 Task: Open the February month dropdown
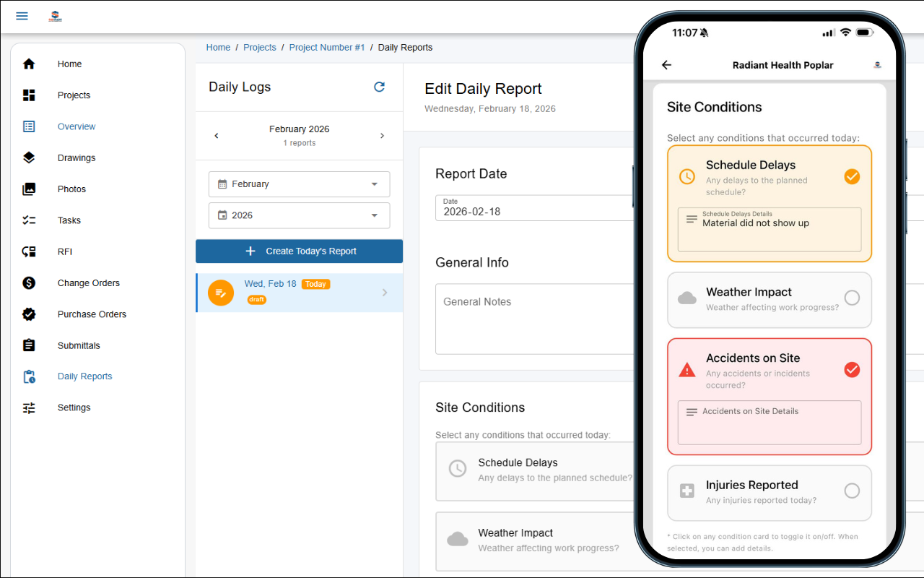[299, 184]
